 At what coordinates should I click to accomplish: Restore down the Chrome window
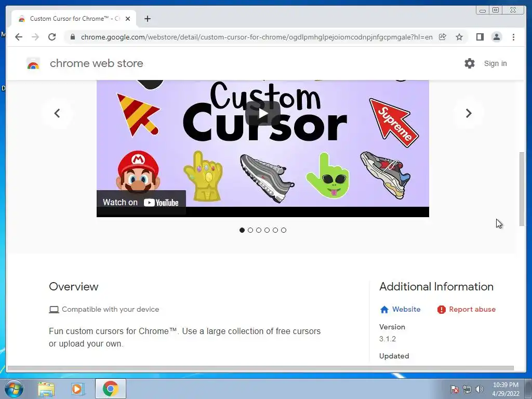click(496, 10)
